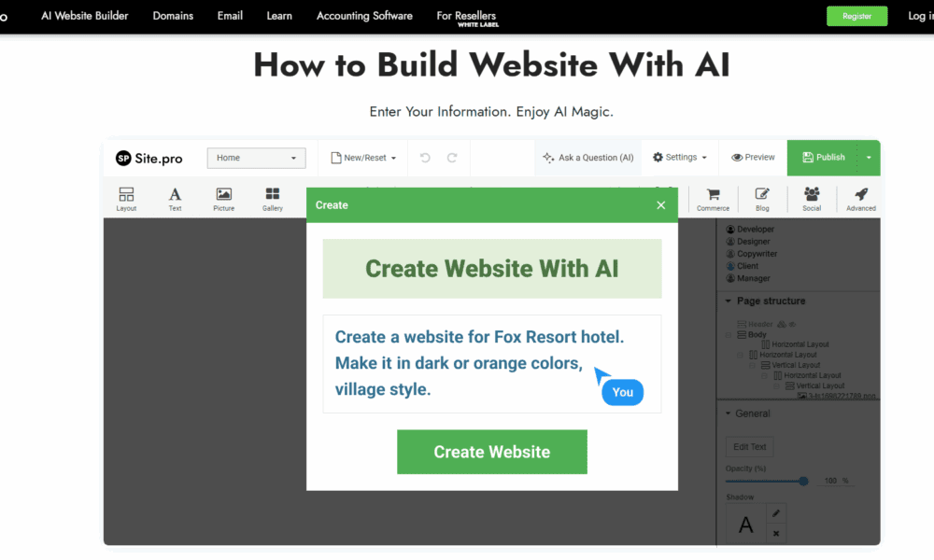934x560 pixels.
Task: Select the Layout tool icon
Action: (x=126, y=195)
